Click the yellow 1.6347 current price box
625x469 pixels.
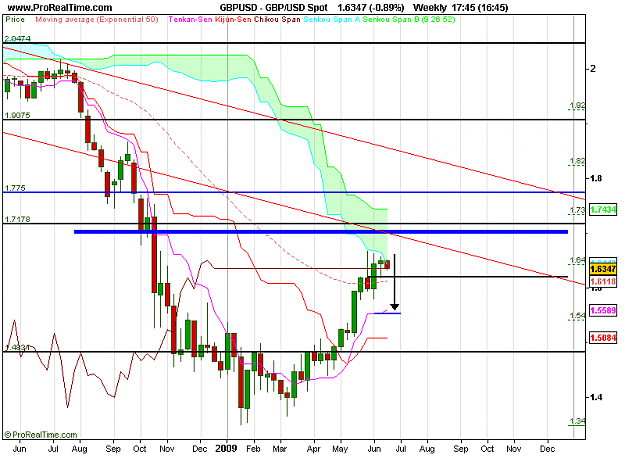[x=603, y=269]
